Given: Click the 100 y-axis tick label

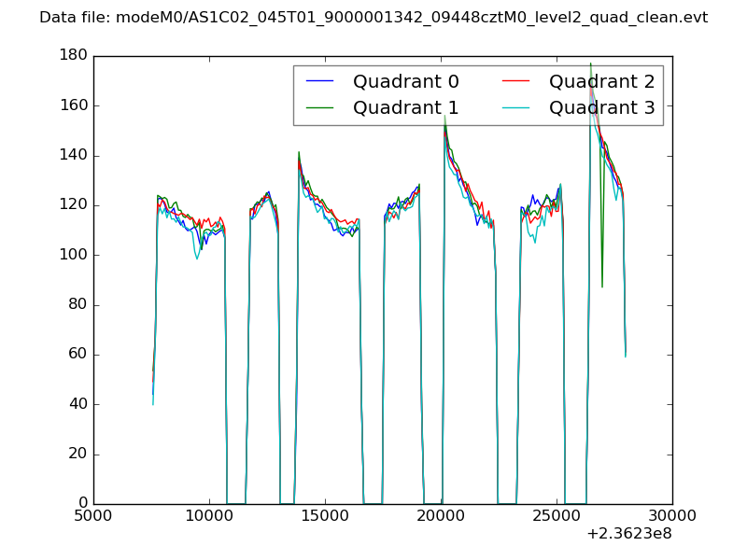Looking at the screenshot, I should [75, 255].
